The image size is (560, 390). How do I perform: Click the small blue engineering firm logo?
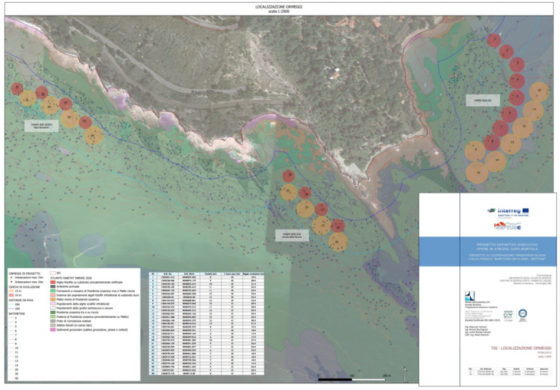[x=469, y=296]
